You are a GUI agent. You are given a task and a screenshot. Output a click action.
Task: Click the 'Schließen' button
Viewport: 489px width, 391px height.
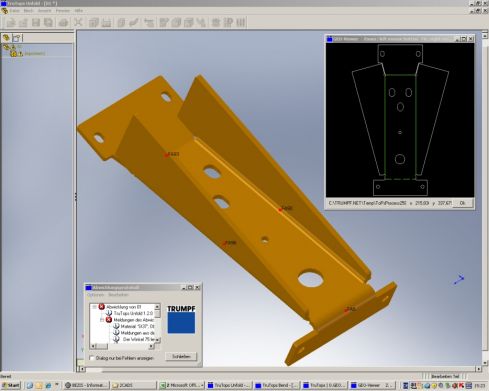(181, 357)
